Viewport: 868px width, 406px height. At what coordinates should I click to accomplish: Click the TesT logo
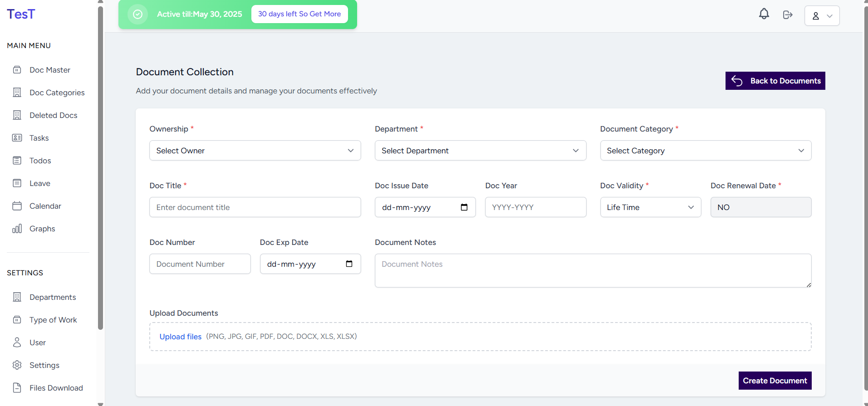(x=21, y=14)
